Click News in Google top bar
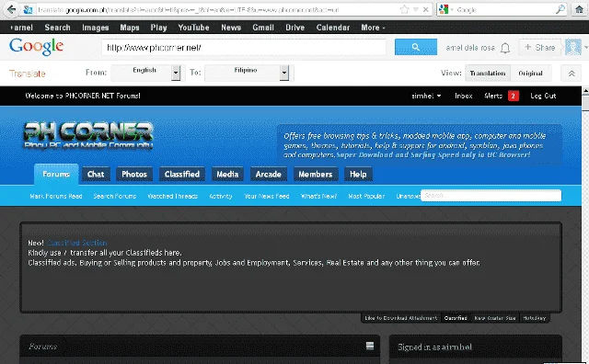Viewport: 589px width, 364px height. tap(231, 28)
